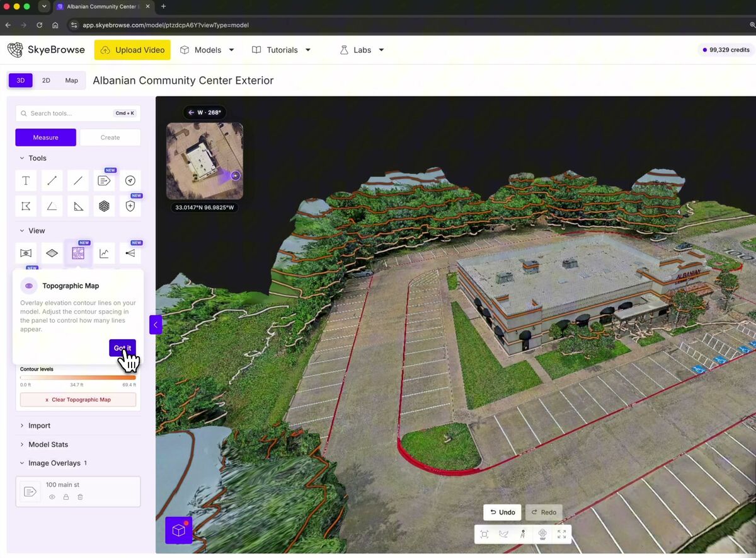Click the Search tools input field
The width and height of the screenshot is (756, 558).
click(x=78, y=113)
